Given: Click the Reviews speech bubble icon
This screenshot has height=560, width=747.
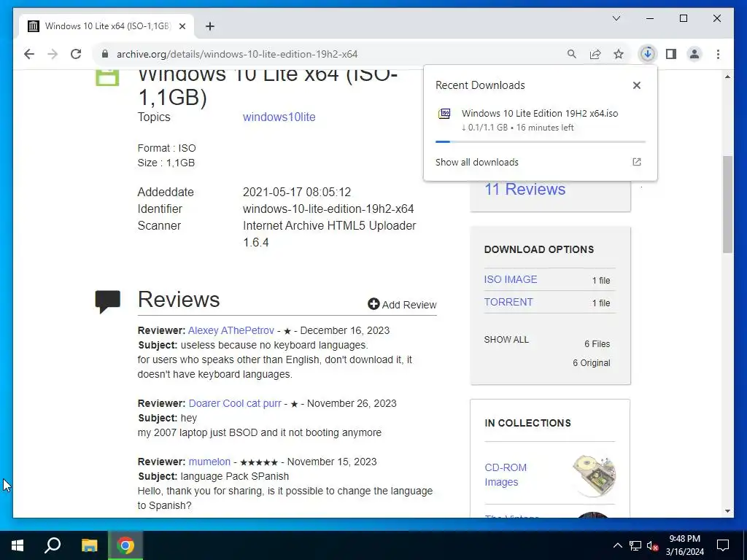Looking at the screenshot, I should click(x=108, y=302).
